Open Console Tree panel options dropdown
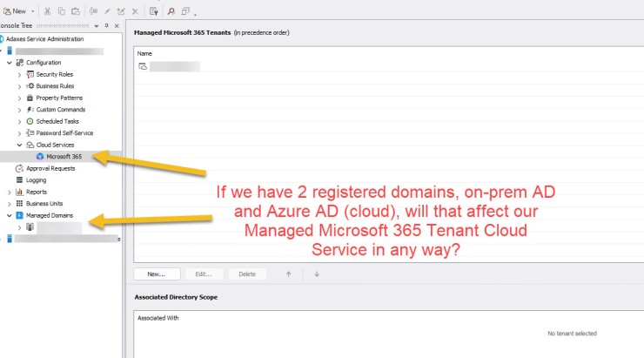 (x=96, y=26)
